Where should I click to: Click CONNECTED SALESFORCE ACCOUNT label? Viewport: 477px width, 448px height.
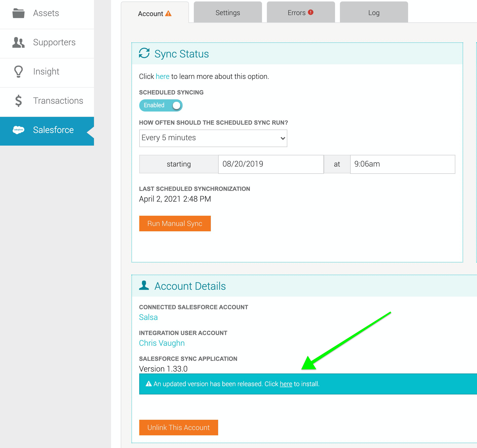(x=194, y=307)
